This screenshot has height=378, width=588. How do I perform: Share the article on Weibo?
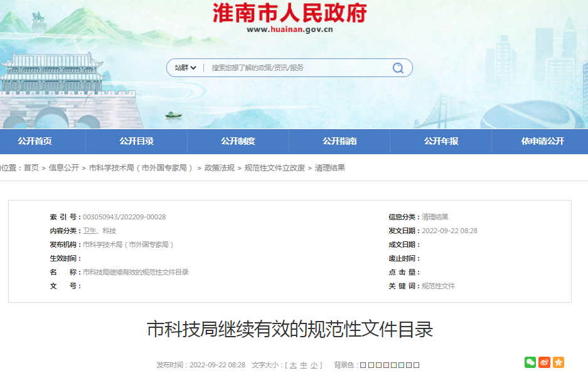pyautogui.click(x=544, y=362)
